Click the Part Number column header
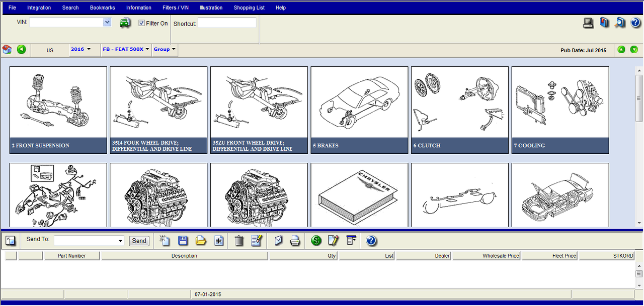644x306 pixels. click(72, 256)
